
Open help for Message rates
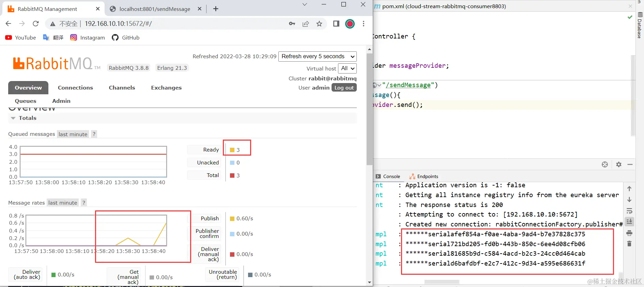[84, 203]
